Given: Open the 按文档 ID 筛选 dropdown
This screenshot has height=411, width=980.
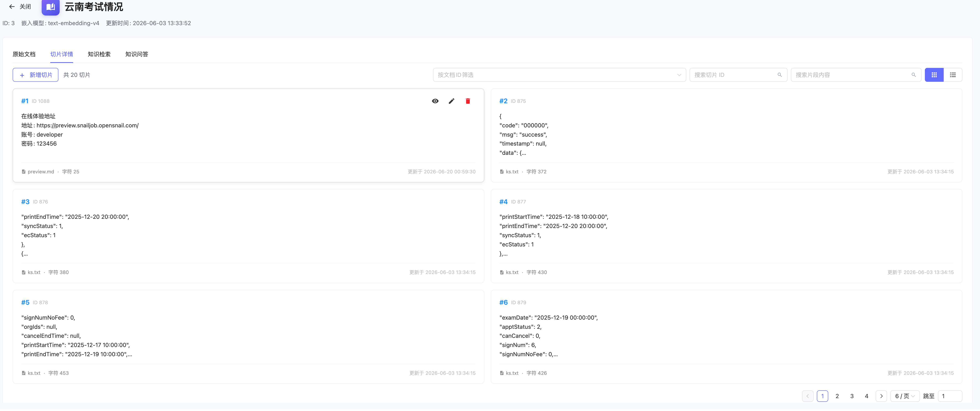Looking at the screenshot, I should pos(559,75).
